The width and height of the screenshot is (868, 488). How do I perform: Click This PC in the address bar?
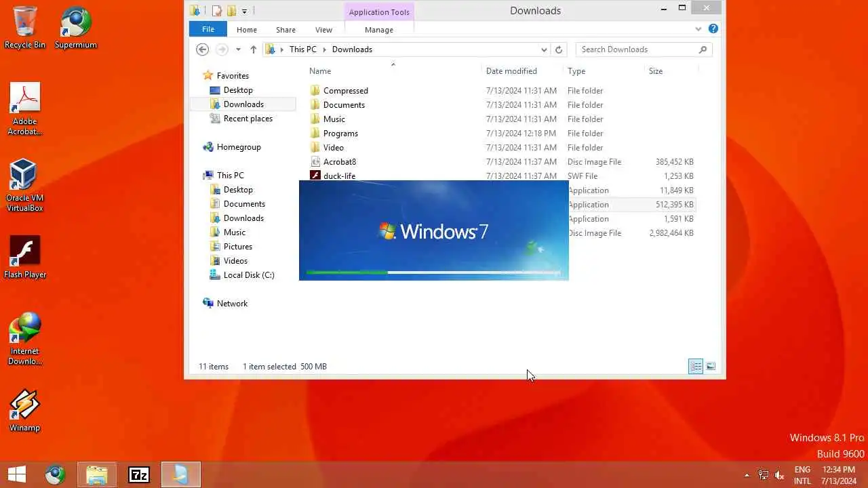[x=302, y=49]
